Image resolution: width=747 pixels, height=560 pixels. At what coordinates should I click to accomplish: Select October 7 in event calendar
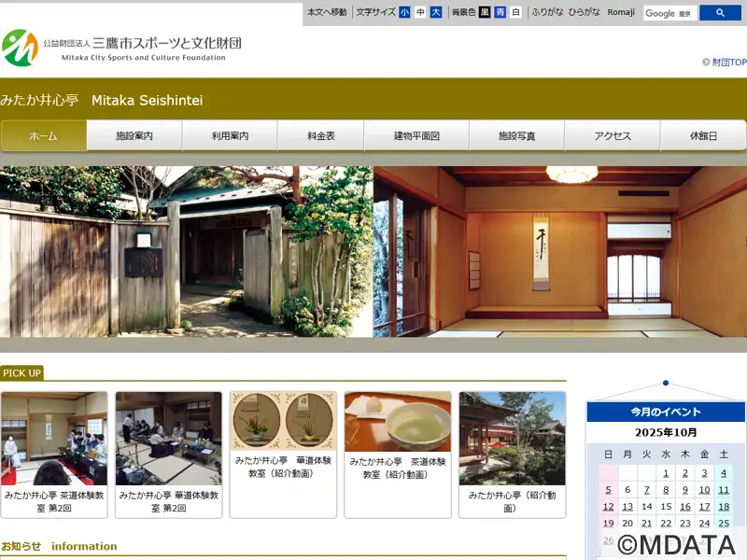tap(646, 489)
